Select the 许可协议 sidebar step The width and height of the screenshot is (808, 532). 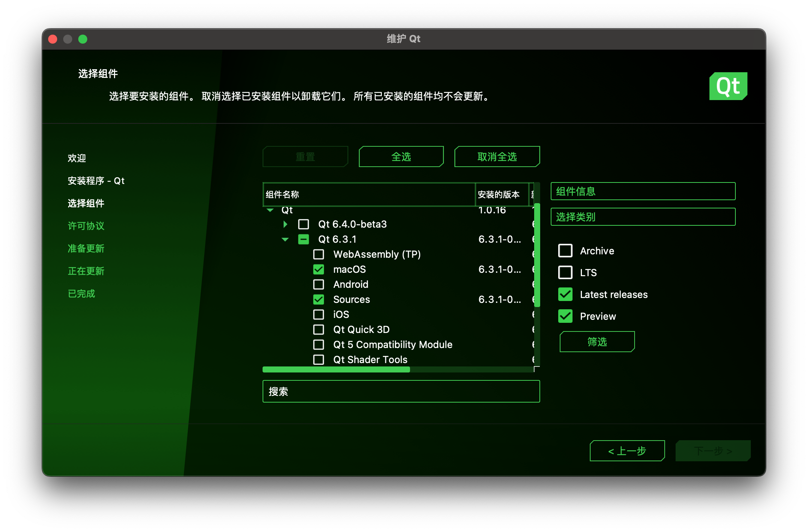pyautogui.click(x=86, y=226)
